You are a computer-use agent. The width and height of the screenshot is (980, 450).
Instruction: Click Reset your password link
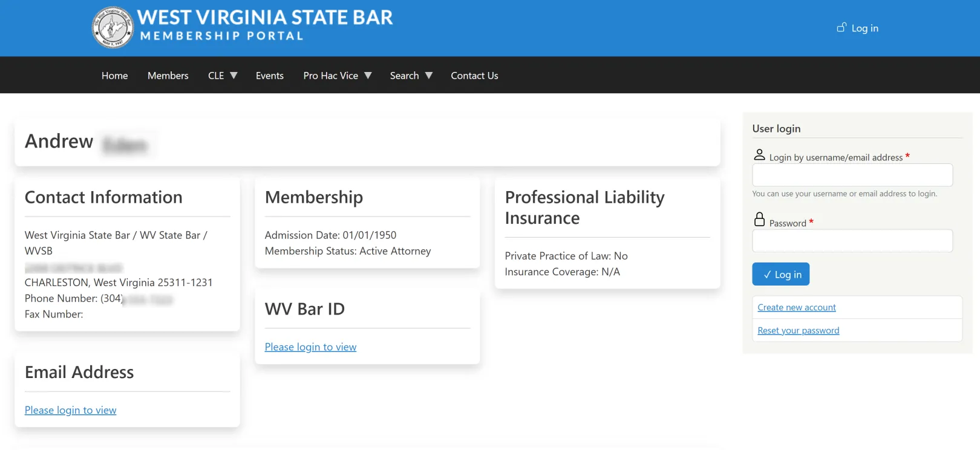coord(799,330)
